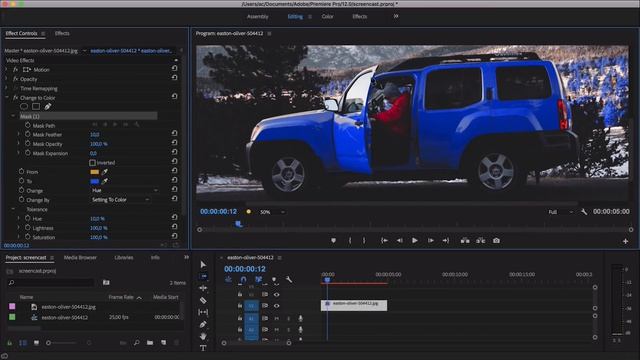Switch to Assembly workspace
Image resolution: width=640 pixels, height=360 pixels.
[258, 17]
